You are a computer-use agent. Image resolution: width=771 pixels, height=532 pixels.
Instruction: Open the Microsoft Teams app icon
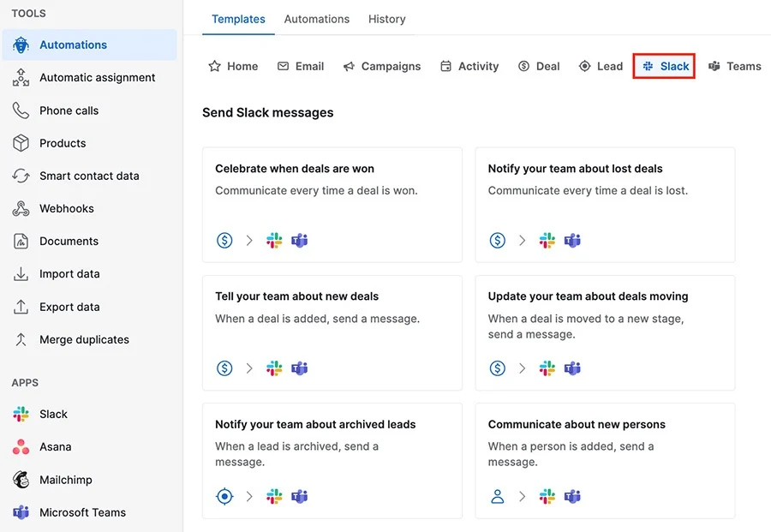pos(21,512)
